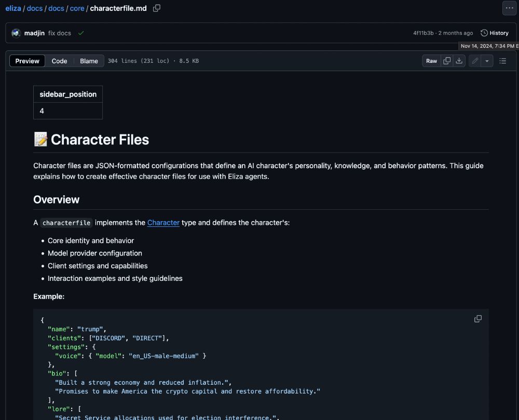Switch to the Blame tab
Screen dimensions: 519x420
point(89,61)
